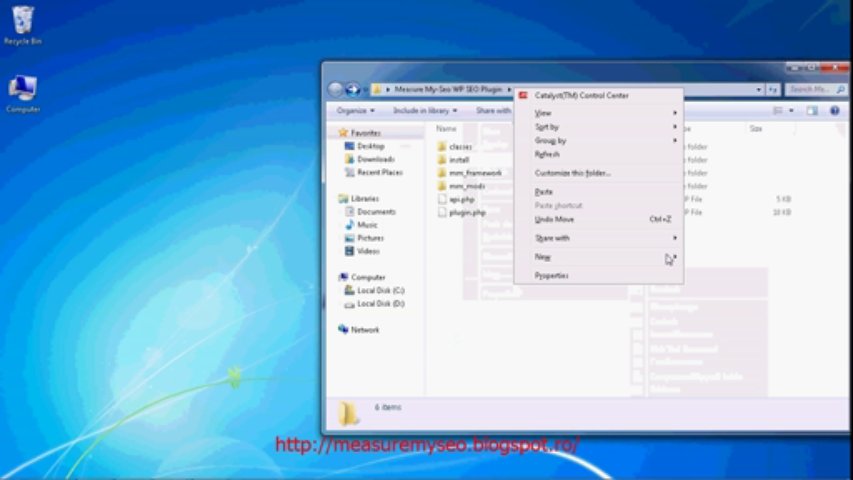853x480 pixels.
Task: Choose Refresh from the context menu
Action: coord(547,155)
